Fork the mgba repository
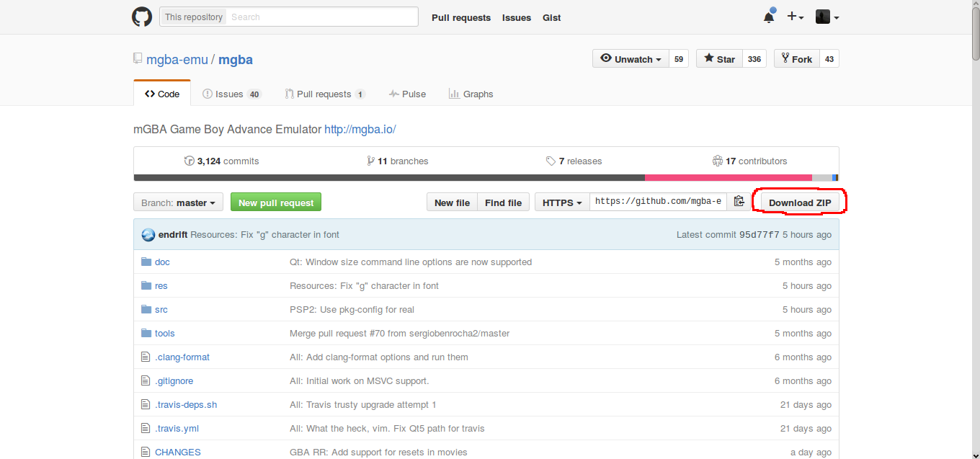Viewport: 980px width, 459px height. (x=796, y=59)
